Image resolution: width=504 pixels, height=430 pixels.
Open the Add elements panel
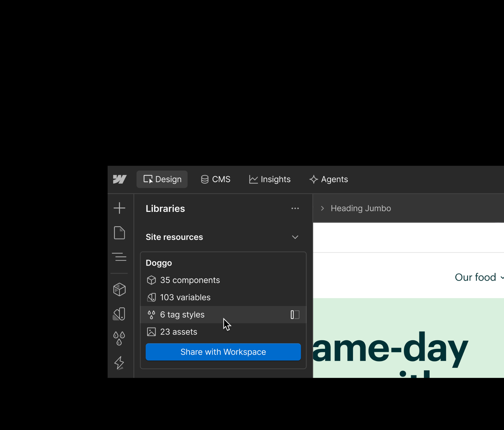[x=119, y=208]
